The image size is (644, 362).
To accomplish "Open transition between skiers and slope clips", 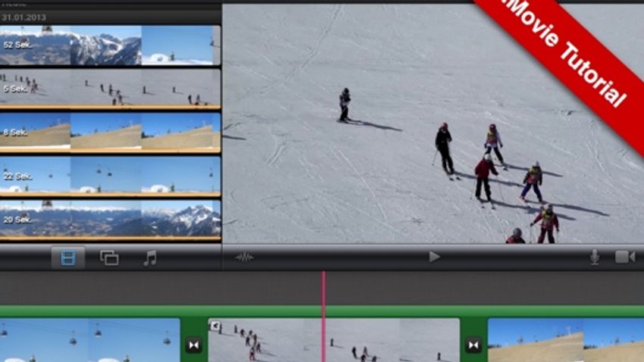I will coord(474,345).
